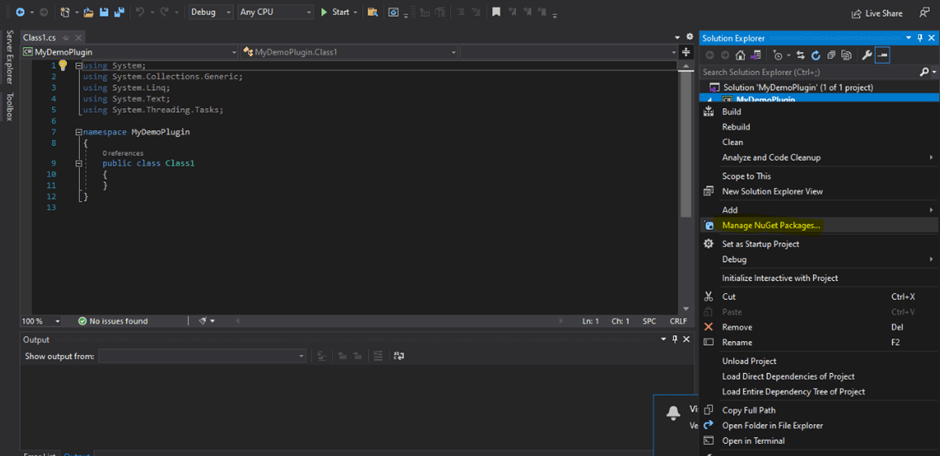Open Properties wrench icon in Solution Explorer
940x456 pixels.
[867, 55]
